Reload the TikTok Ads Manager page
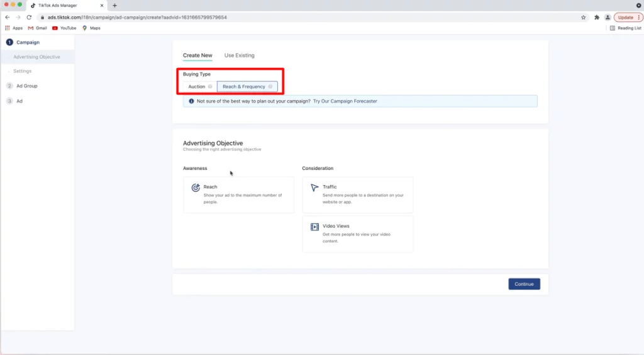This screenshot has width=644, height=355. point(29,17)
